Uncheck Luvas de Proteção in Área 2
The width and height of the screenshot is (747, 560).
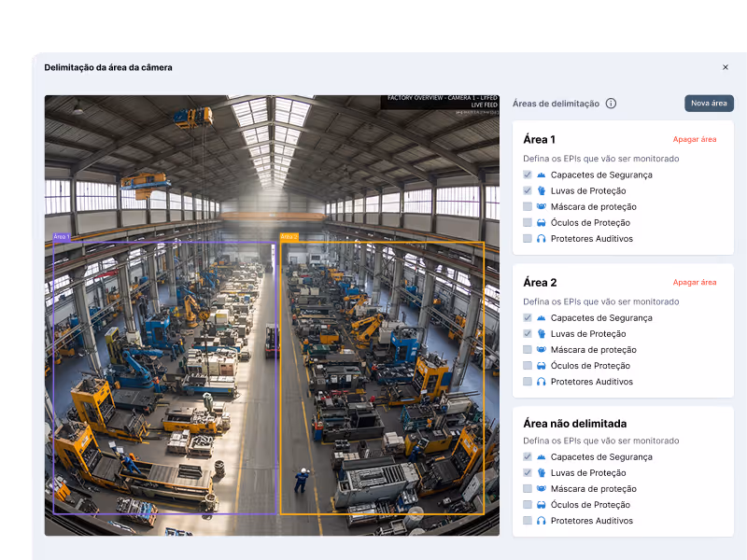click(x=528, y=333)
